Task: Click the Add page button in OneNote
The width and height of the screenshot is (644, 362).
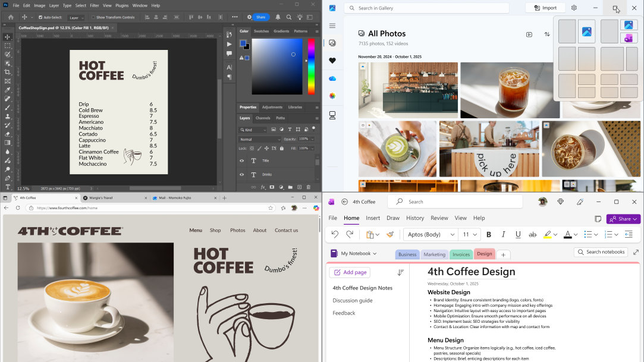Action: [350, 272]
